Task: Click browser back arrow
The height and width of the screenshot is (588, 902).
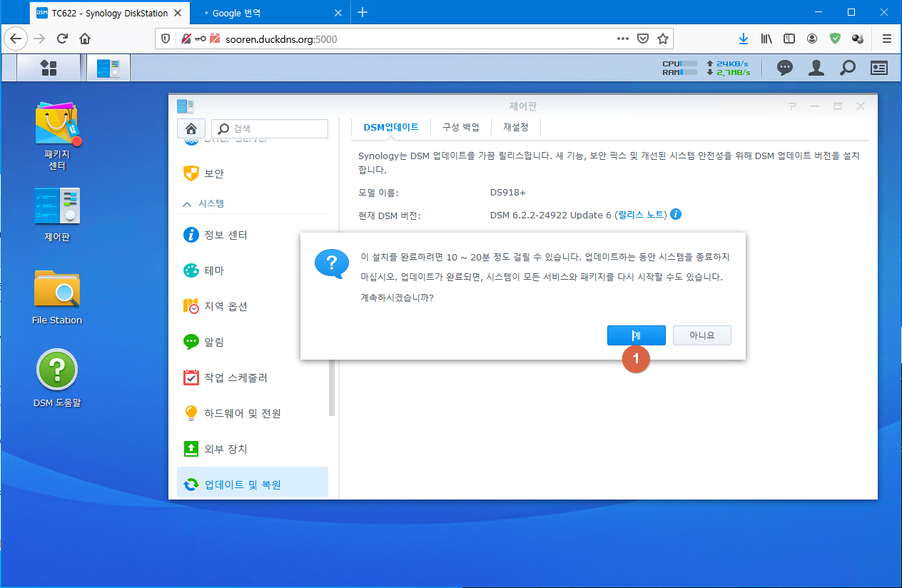Action: click(16, 39)
